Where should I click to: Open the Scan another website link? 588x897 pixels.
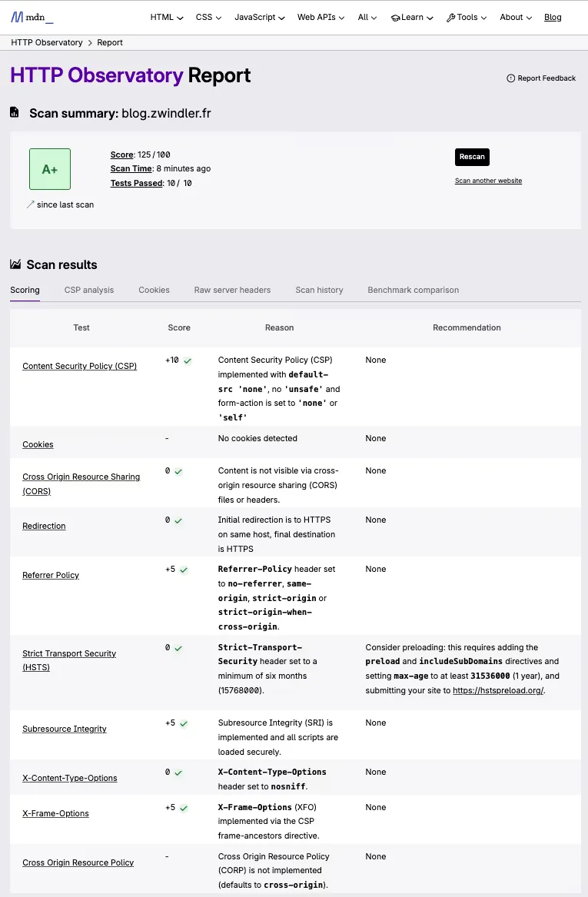pos(488,181)
